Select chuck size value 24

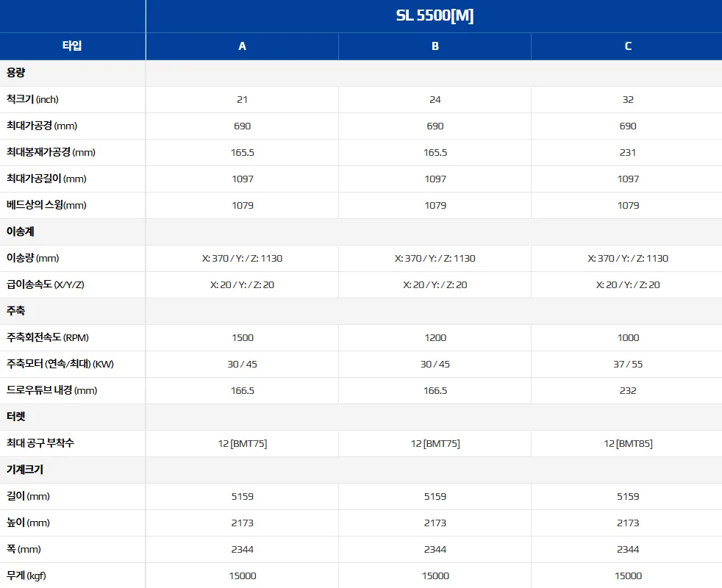click(435, 99)
